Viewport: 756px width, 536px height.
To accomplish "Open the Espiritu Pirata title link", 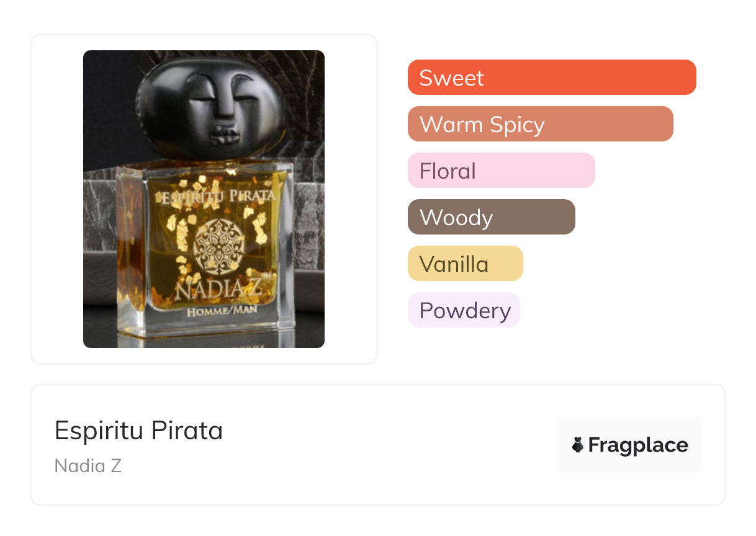I will tap(138, 430).
